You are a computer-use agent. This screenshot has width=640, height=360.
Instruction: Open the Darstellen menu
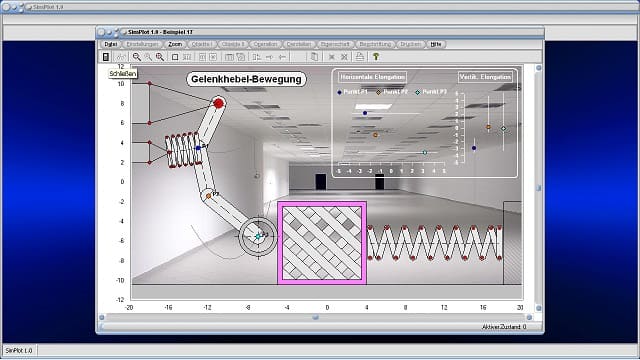(299, 44)
